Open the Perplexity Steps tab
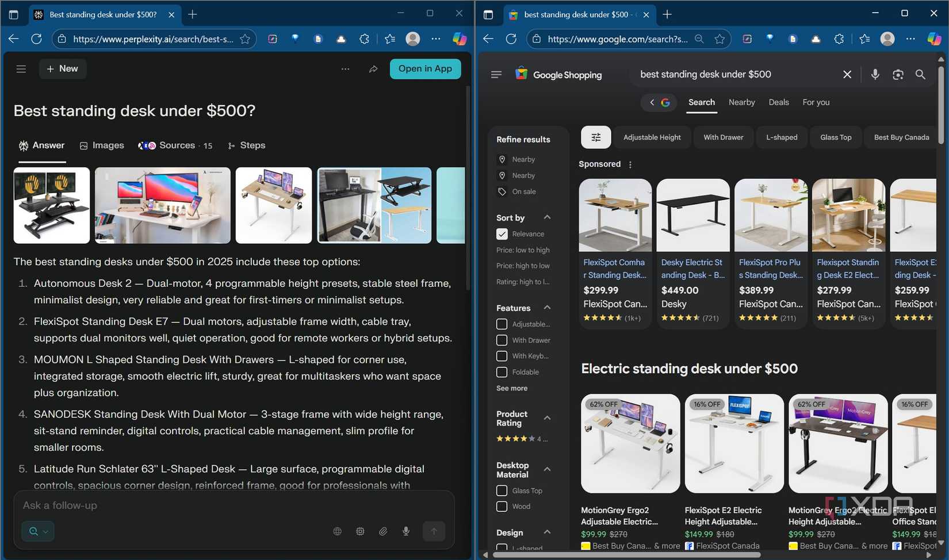The width and height of the screenshot is (949, 560). point(246,145)
